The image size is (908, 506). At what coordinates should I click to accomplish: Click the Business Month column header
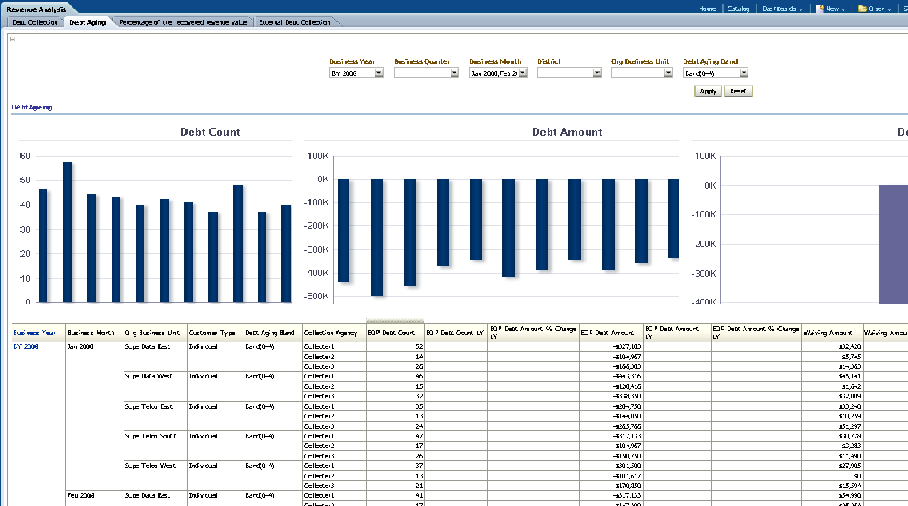[x=91, y=333]
